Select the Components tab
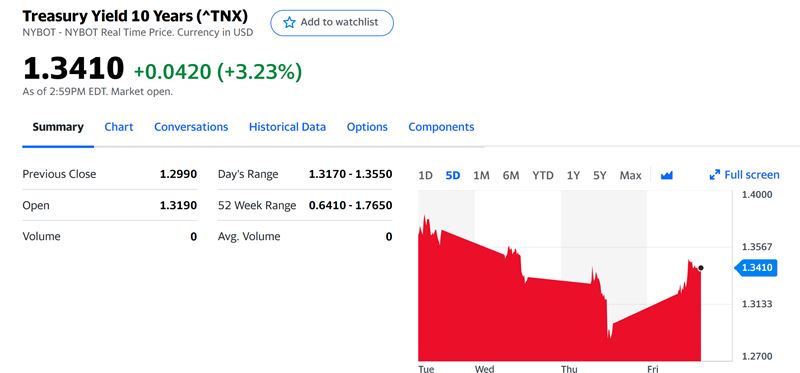800x373 pixels. click(441, 127)
